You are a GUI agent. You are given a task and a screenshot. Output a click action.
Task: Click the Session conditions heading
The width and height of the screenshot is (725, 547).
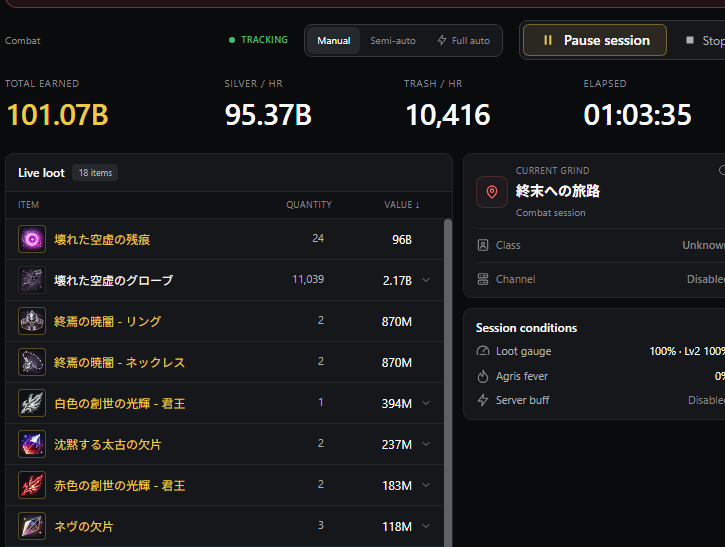526,328
